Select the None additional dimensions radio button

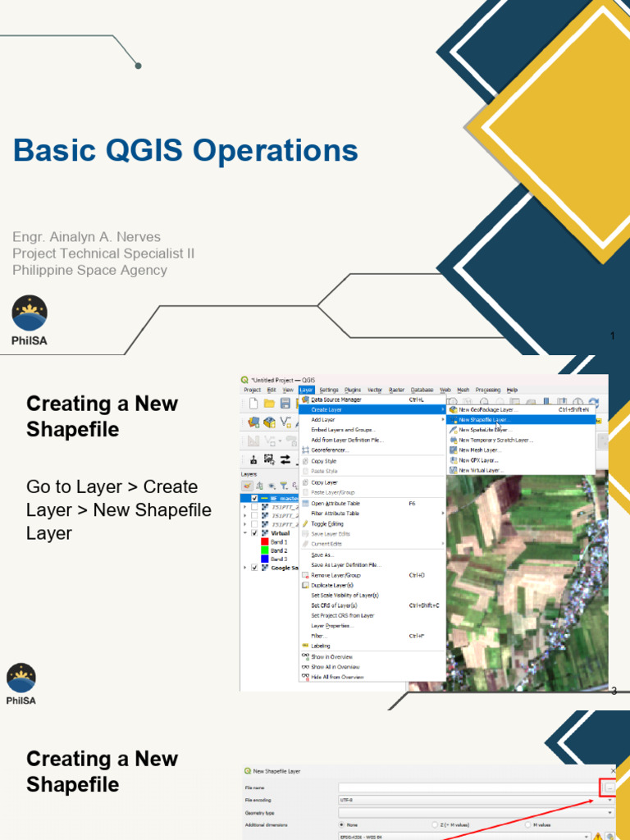(342, 825)
